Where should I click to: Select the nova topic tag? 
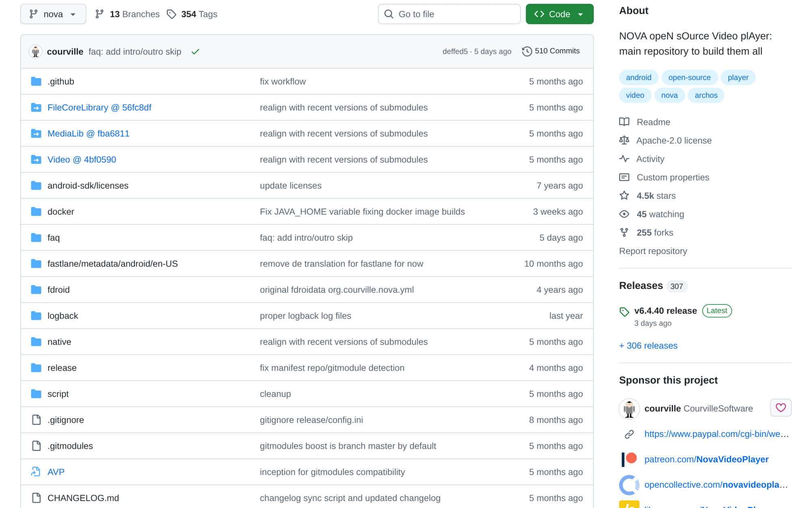pos(669,96)
